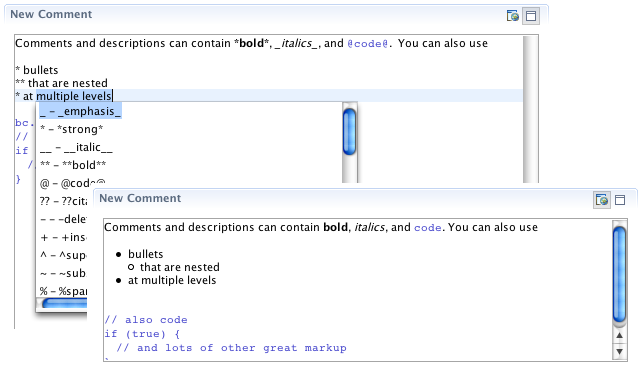Click the "// also code" line in the preview
Viewport: 640px width, 368px height.
point(146,320)
